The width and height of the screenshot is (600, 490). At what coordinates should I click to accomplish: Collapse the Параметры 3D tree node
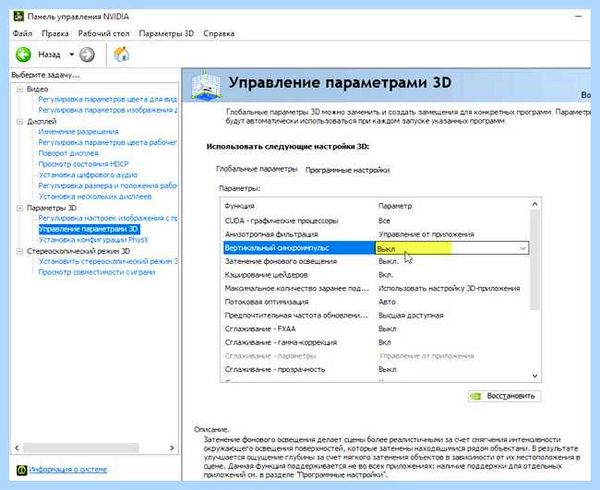point(20,208)
